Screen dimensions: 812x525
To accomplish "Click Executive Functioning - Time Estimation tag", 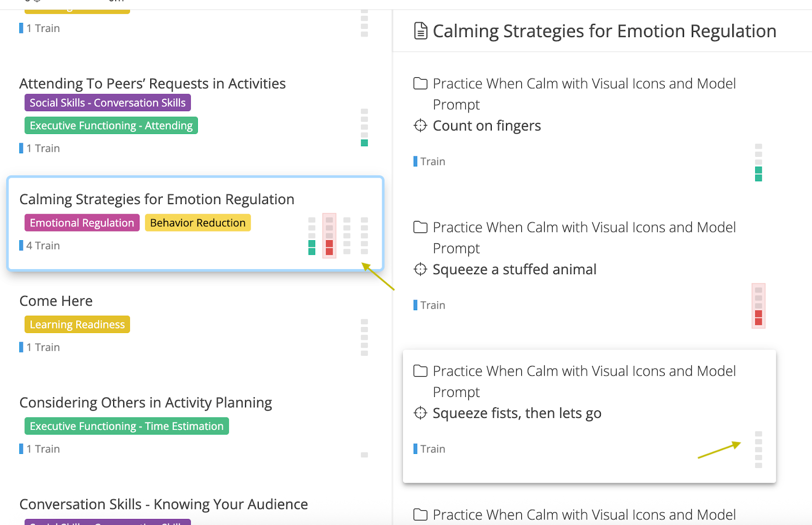I will [x=126, y=426].
